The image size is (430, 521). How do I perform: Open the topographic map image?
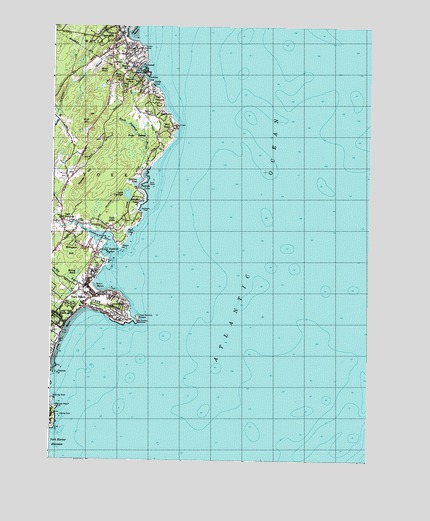pyautogui.click(x=210, y=243)
